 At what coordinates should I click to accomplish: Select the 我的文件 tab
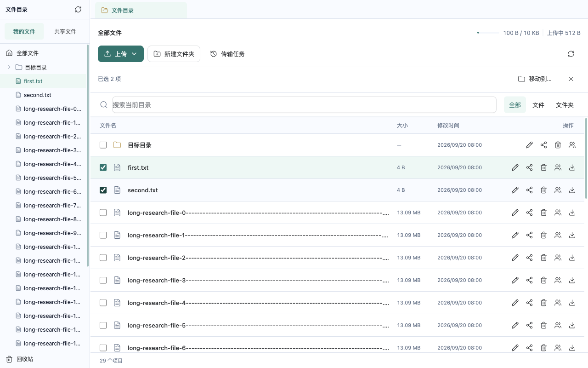tap(24, 32)
